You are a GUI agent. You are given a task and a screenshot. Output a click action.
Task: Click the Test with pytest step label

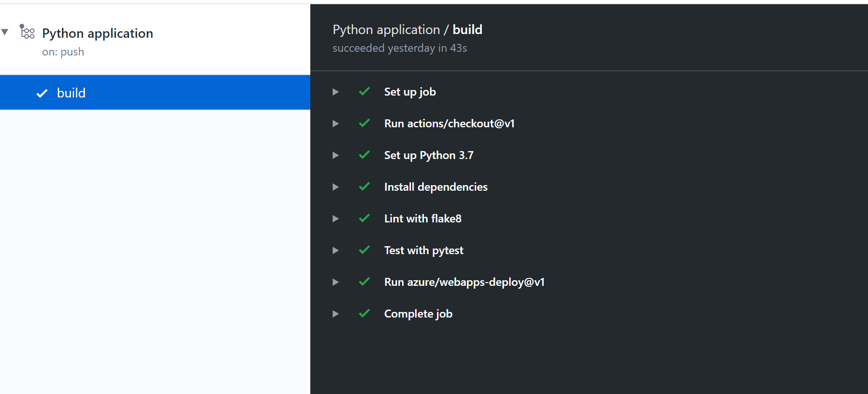[424, 250]
